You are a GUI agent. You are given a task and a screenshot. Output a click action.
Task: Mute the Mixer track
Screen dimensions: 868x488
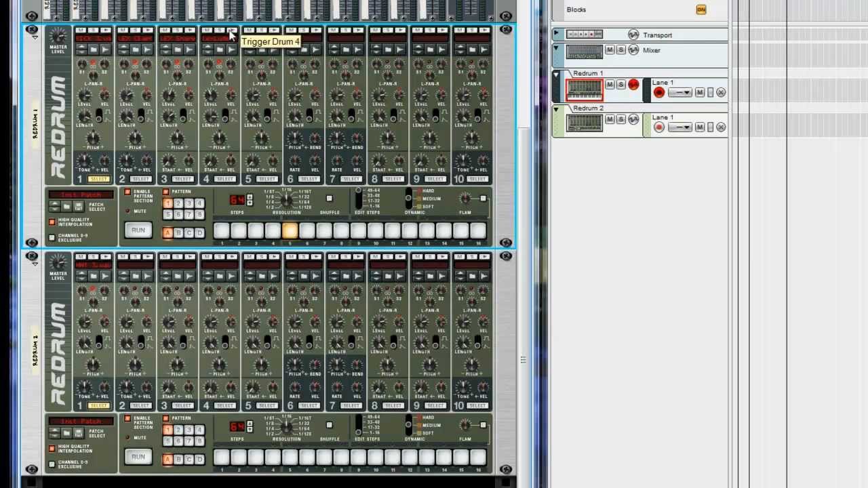[610, 50]
